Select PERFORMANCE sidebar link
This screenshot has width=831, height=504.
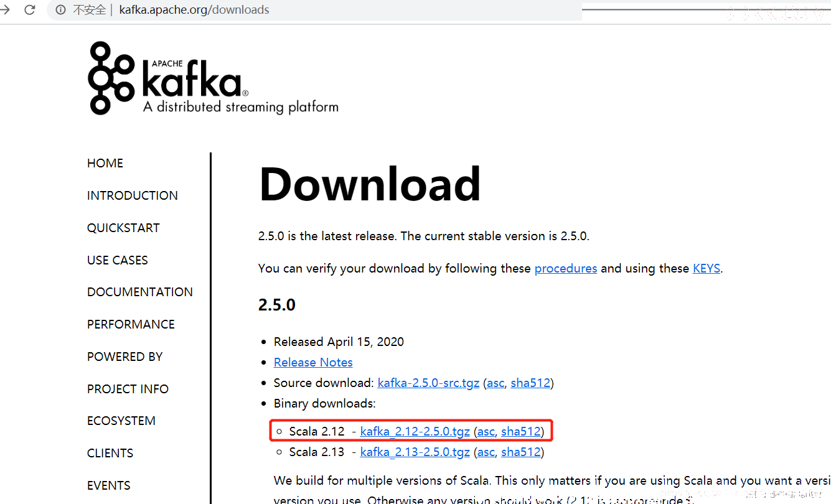coord(131,324)
